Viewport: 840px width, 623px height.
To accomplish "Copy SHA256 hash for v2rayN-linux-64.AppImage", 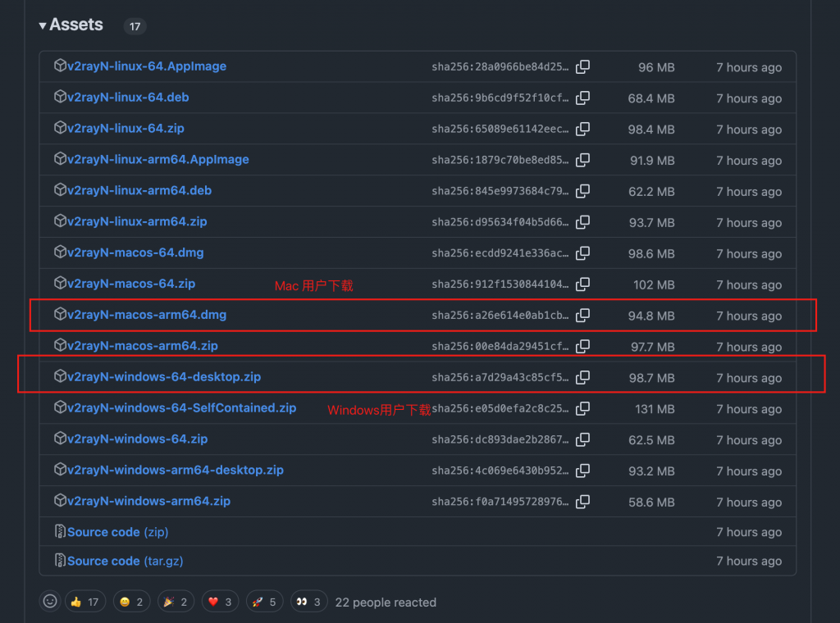I will coord(582,66).
